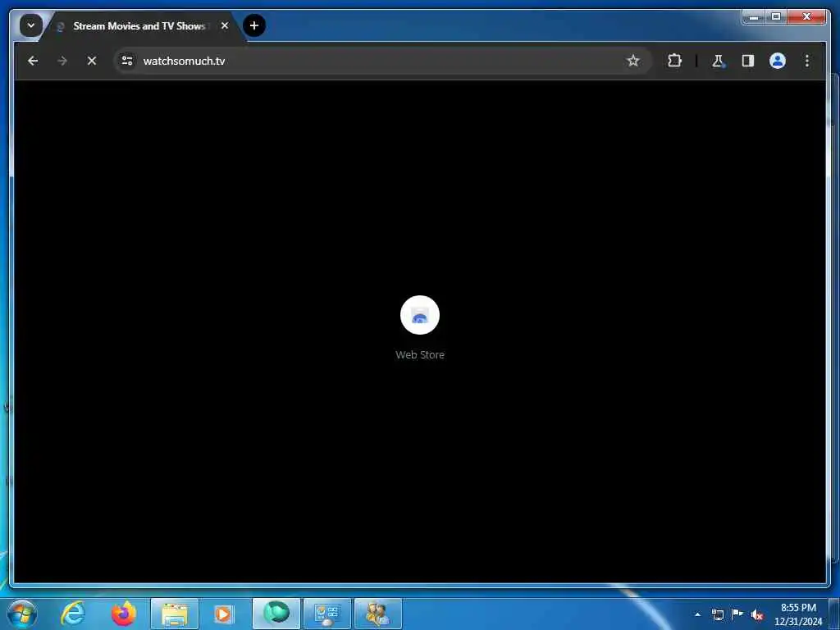Show hidden tray icons arrow

click(697, 614)
